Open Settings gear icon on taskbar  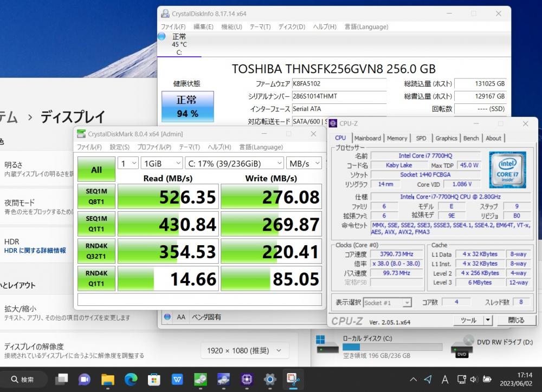pyautogui.click(x=270, y=379)
